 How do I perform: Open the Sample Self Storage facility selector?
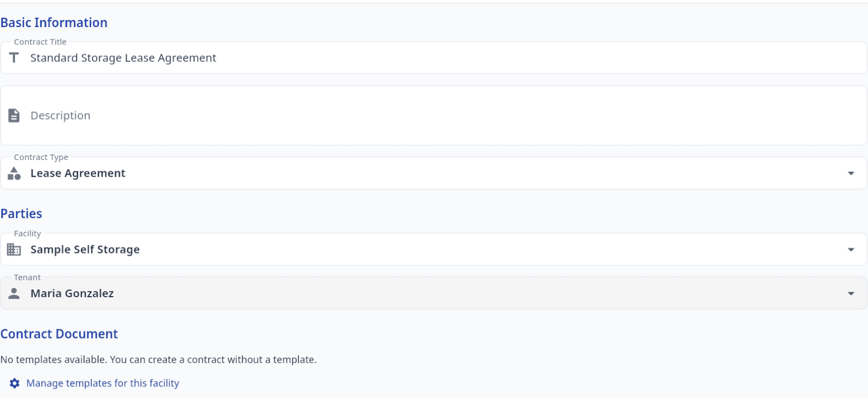(433, 250)
